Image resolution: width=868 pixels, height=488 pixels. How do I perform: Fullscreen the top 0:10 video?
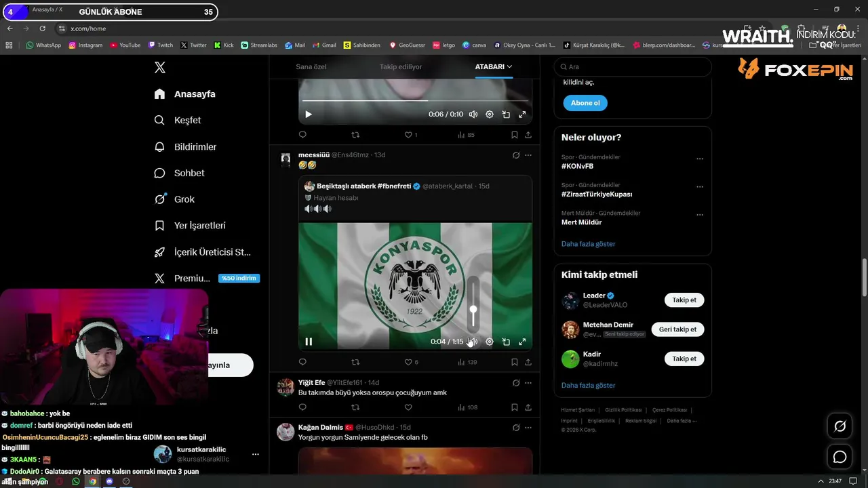(522, 115)
